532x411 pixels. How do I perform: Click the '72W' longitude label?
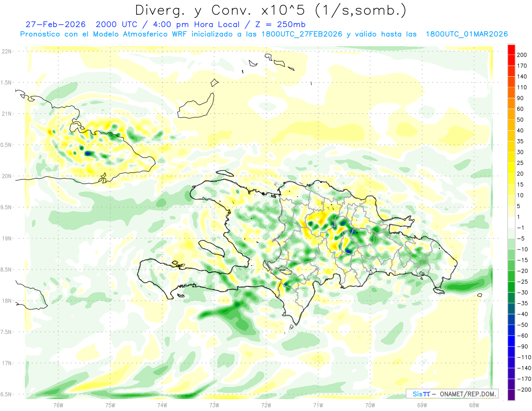[266, 405]
